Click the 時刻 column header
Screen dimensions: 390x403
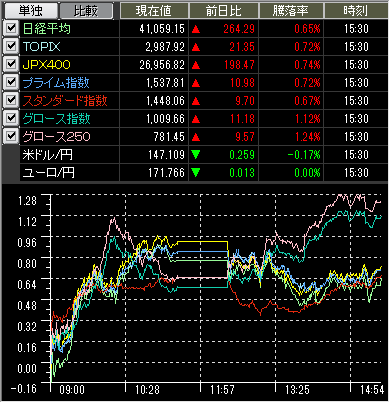[x=356, y=11]
